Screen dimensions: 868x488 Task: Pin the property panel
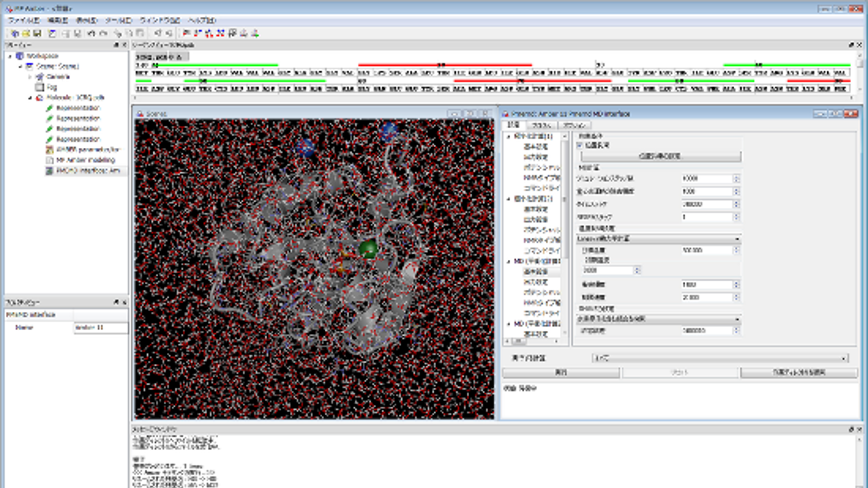[x=116, y=302]
